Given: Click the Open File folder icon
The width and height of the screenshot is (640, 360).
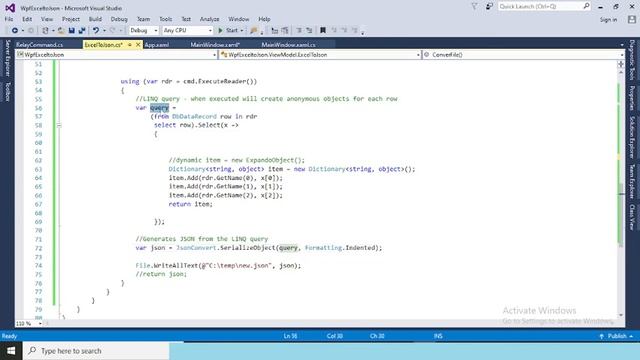Looking at the screenshot, I should coord(61,30).
